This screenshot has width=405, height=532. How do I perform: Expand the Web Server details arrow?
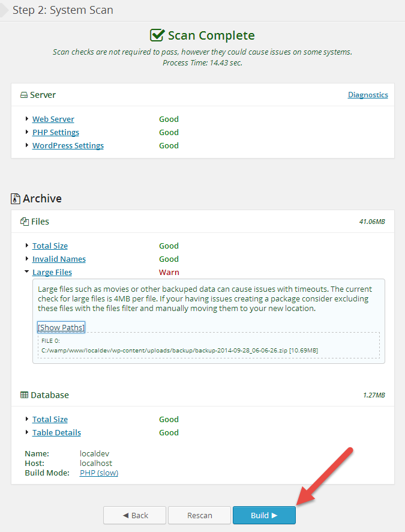pos(27,119)
